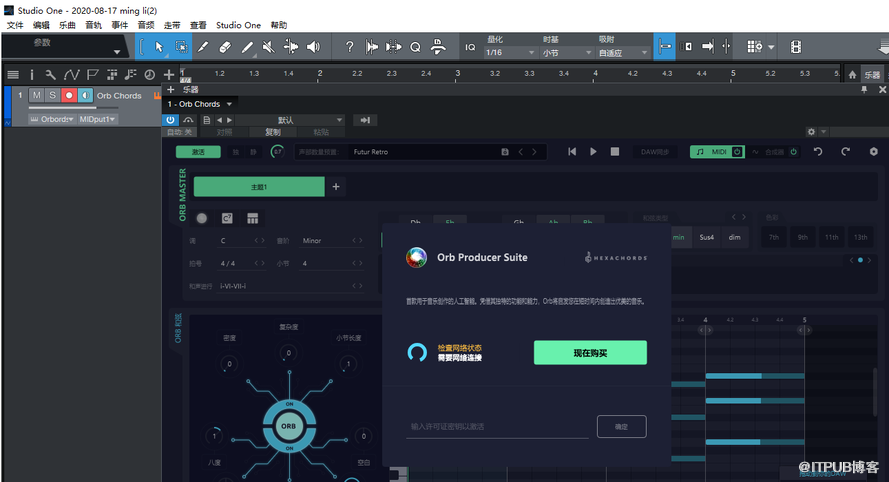Click the Orb plugin play button
The height and width of the screenshot is (482, 889).
tap(593, 152)
